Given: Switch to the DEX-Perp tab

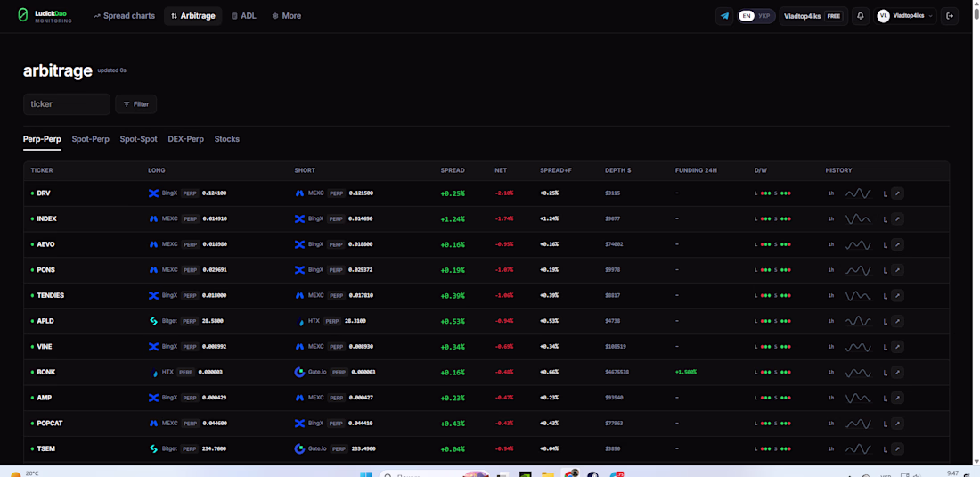Looking at the screenshot, I should pyautogui.click(x=185, y=139).
